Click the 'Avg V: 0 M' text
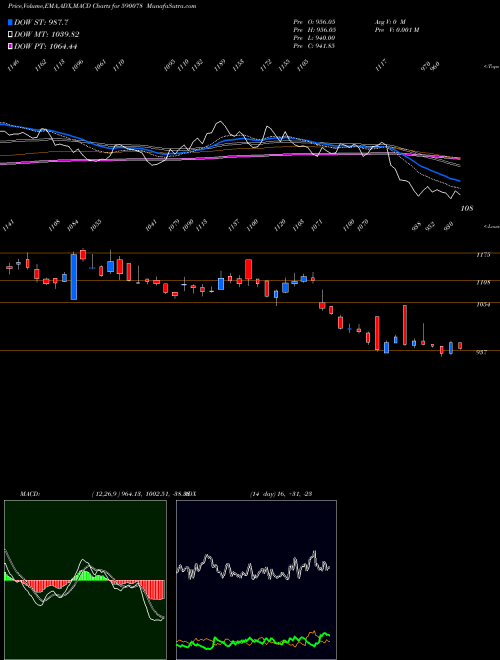 coord(390,21)
